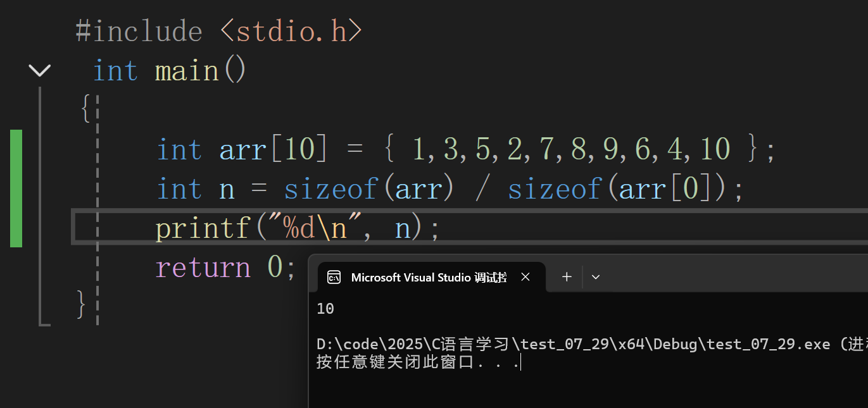
Task: Close the Microsoft Visual Studio console tab
Action: (525, 277)
